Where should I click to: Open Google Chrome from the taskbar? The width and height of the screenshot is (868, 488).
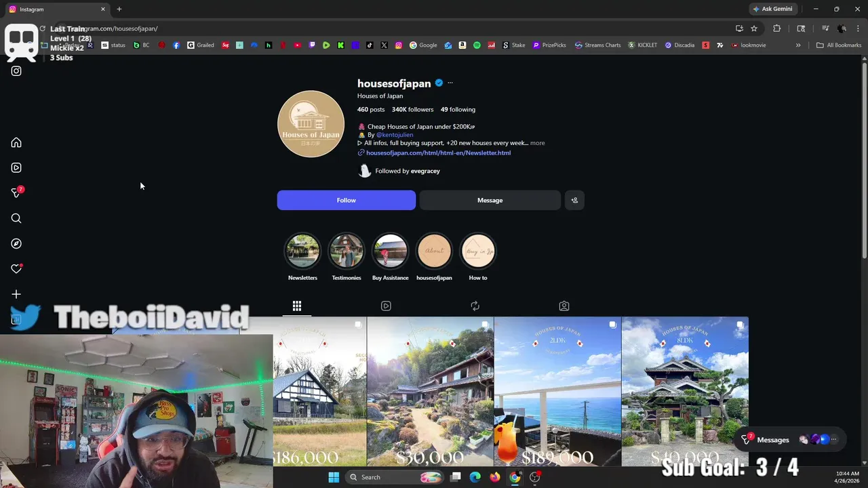point(515,477)
